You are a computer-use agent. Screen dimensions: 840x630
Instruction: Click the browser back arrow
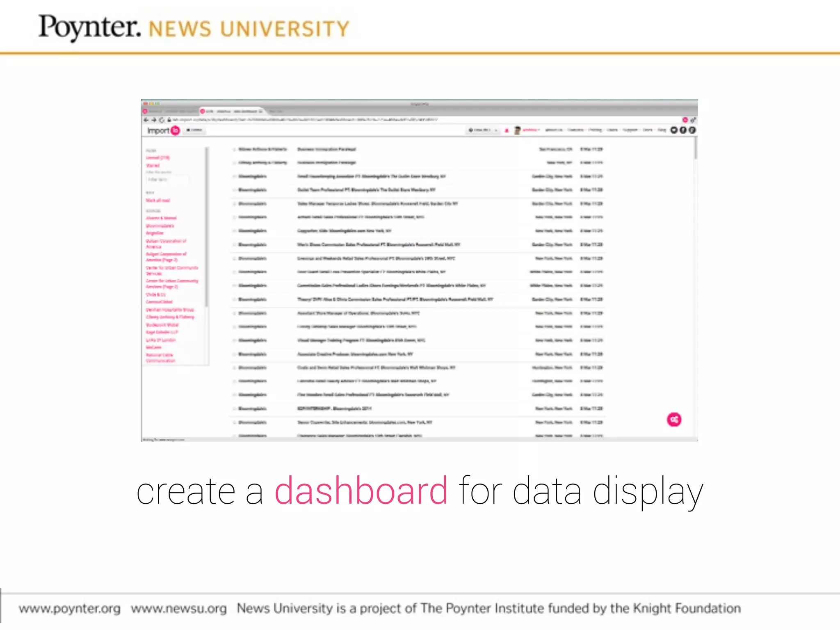tap(146, 120)
